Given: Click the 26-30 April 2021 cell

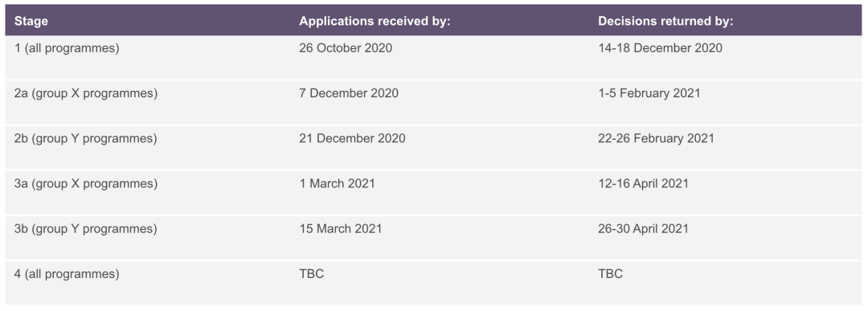Looking at the screenshot, I should pyautogui.click(x=643, y=228).
